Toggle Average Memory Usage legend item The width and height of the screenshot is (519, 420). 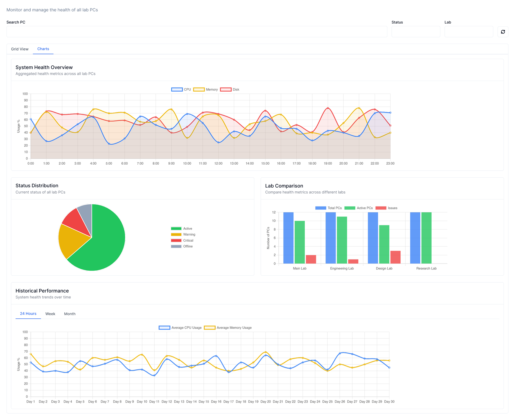tap(228, 328)
